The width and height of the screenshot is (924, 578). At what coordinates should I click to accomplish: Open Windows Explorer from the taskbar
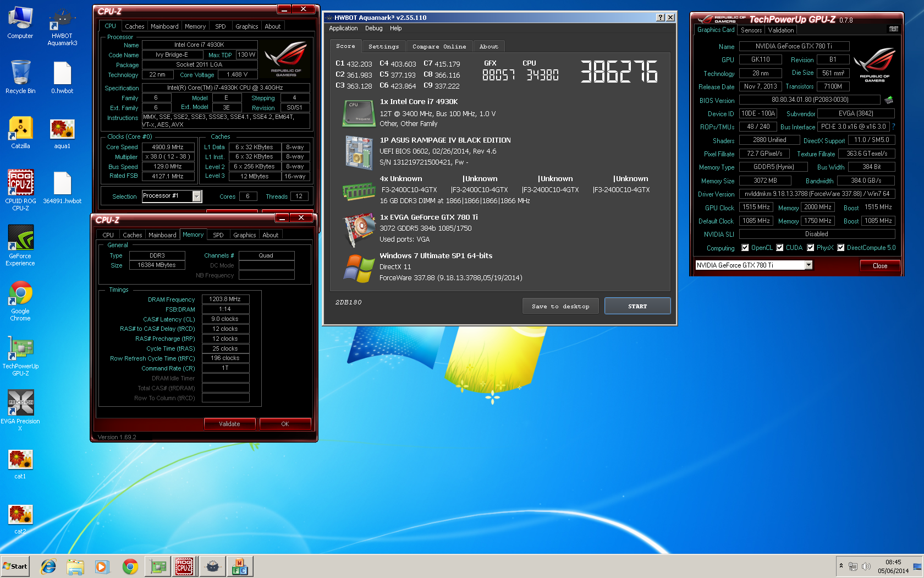(x=75, y=566)
